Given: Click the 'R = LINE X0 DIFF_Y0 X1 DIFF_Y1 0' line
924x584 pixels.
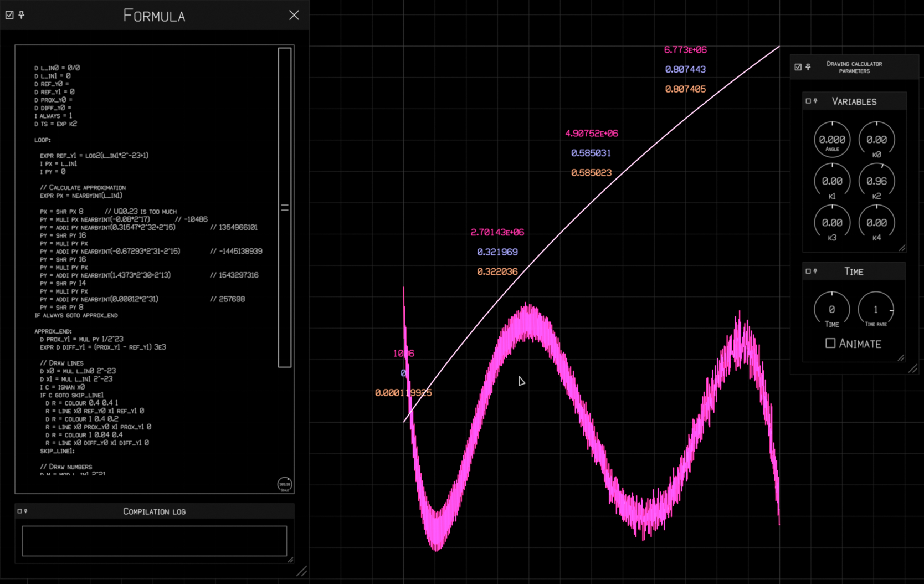Looking at the screenshot, I should 97,443.
